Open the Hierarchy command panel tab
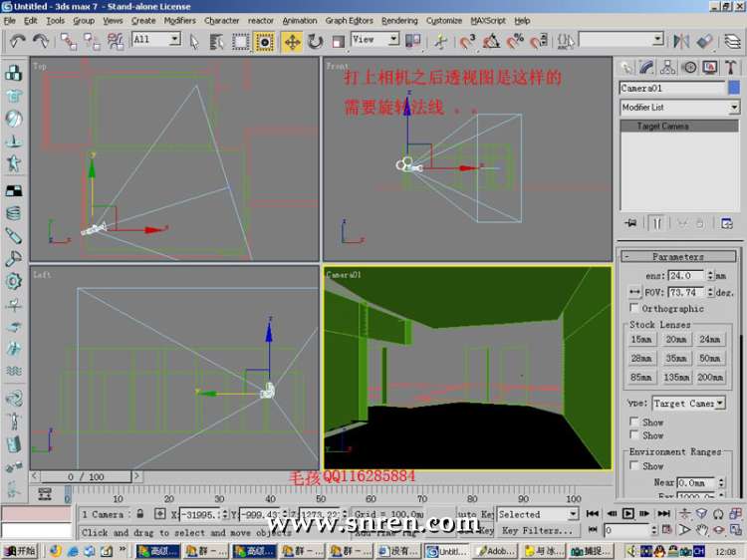The height and width of the screenshot is (560, 747). tap(667, 68)
